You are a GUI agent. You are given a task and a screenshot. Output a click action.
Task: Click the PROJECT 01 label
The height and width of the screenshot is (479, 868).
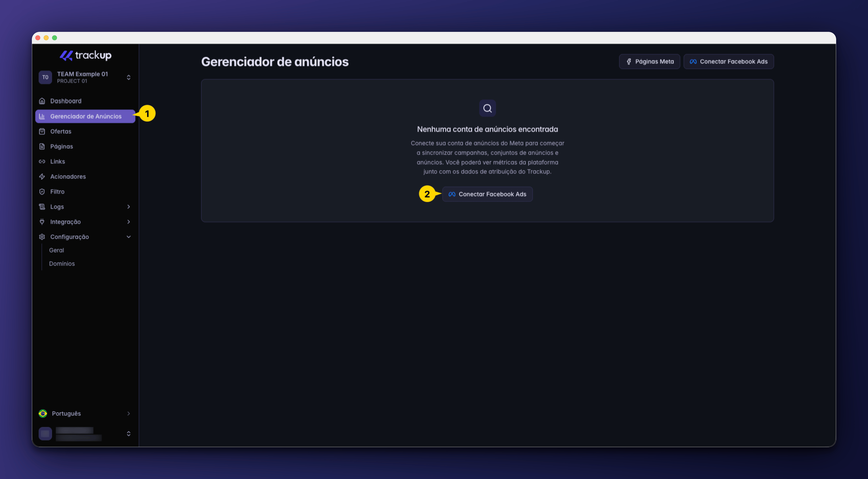pos(72,81)
